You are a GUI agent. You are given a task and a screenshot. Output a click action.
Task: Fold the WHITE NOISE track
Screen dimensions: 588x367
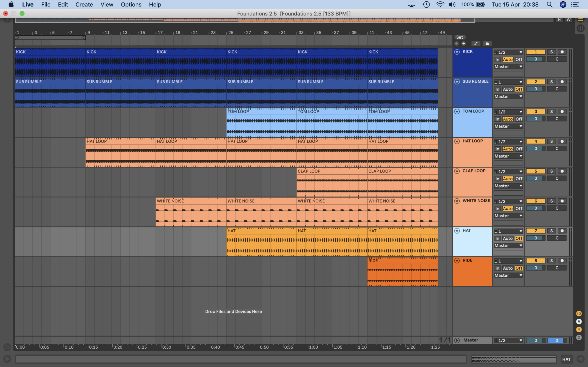[x=457, y=201]
